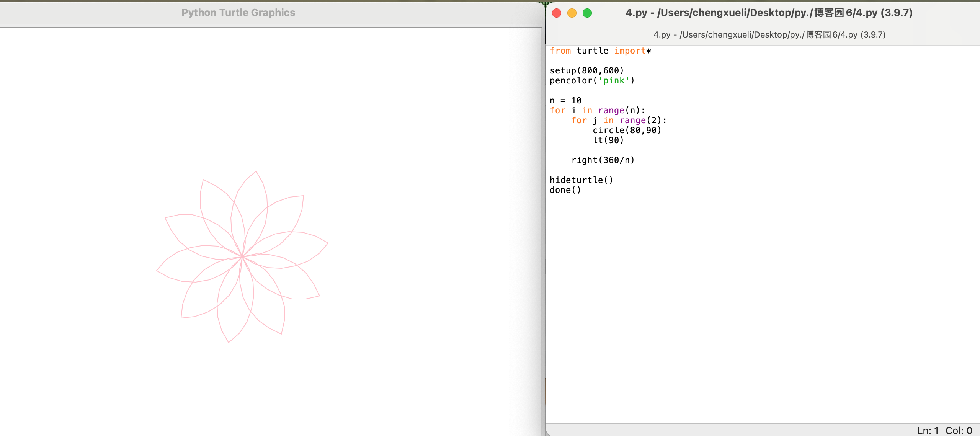Click the Col: 0 status indicator

(959, 430)
